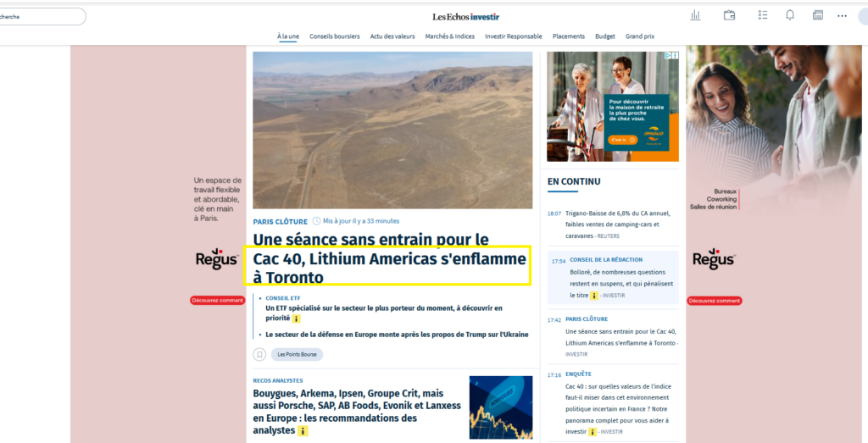Click the retirement home ad image
This screenshot has width=868, height=443.
[613, 107]
